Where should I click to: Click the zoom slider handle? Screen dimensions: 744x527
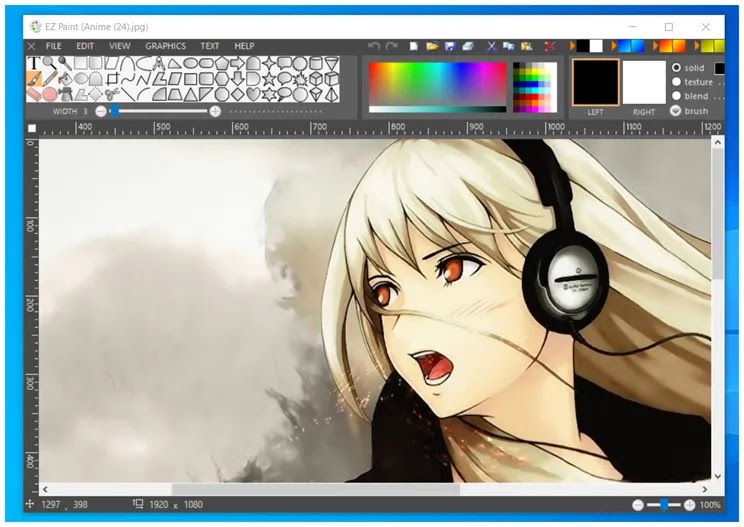[664, 505]
